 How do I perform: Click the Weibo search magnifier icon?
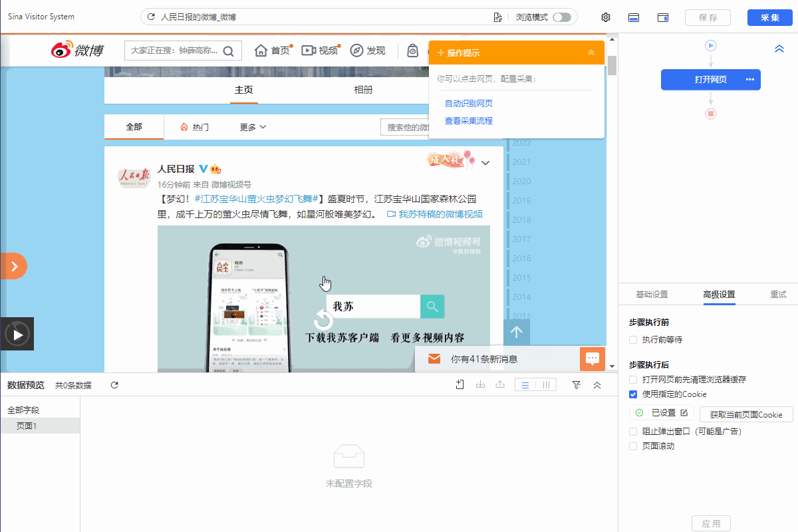[228, 51]
